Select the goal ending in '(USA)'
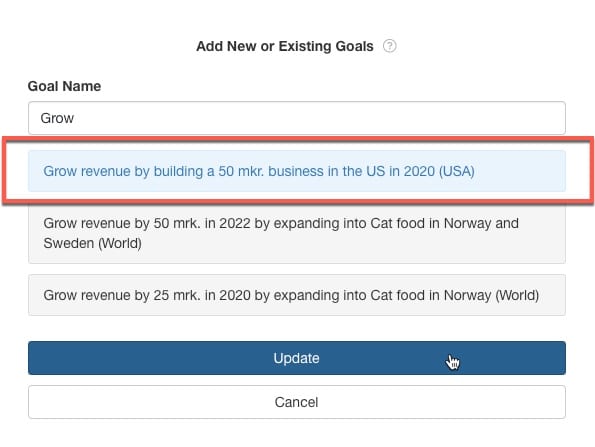 point(297,171)
